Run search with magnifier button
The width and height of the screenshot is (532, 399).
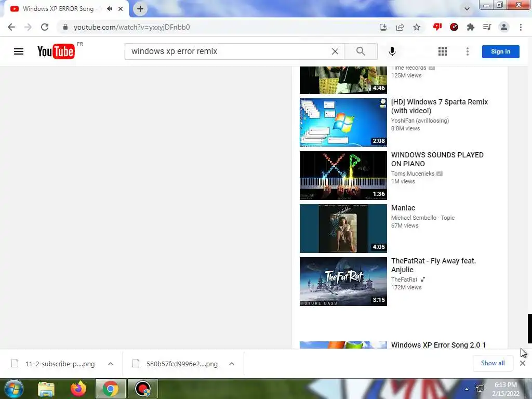click(x=361, y=51)
